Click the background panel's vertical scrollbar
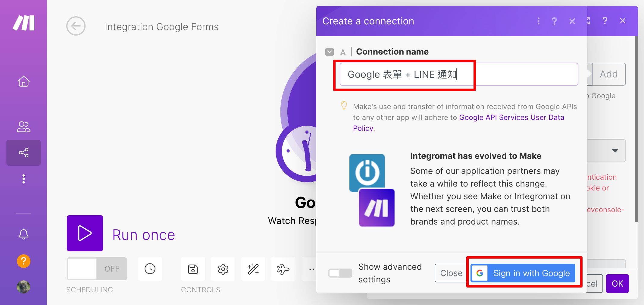 point(636,129)
